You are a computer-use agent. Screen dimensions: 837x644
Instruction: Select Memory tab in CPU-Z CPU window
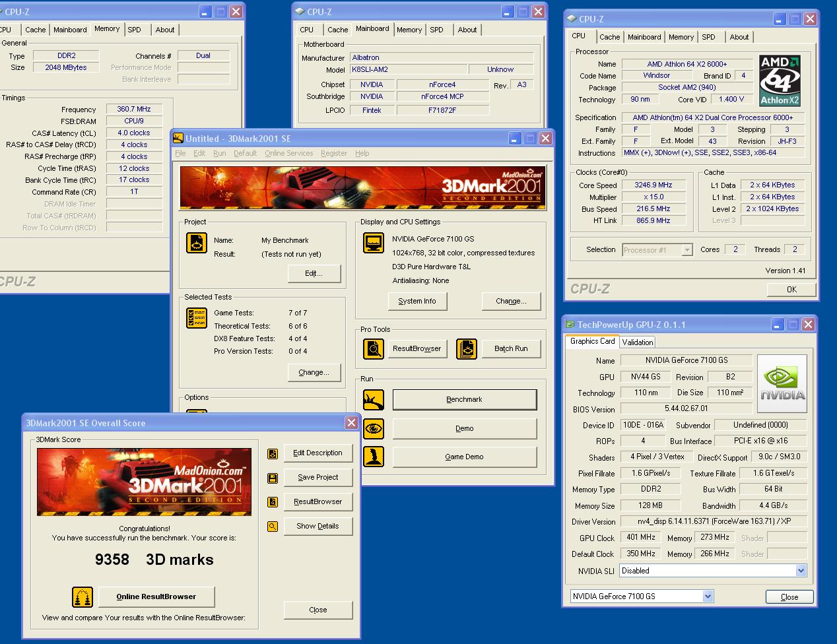coord(681,37)
